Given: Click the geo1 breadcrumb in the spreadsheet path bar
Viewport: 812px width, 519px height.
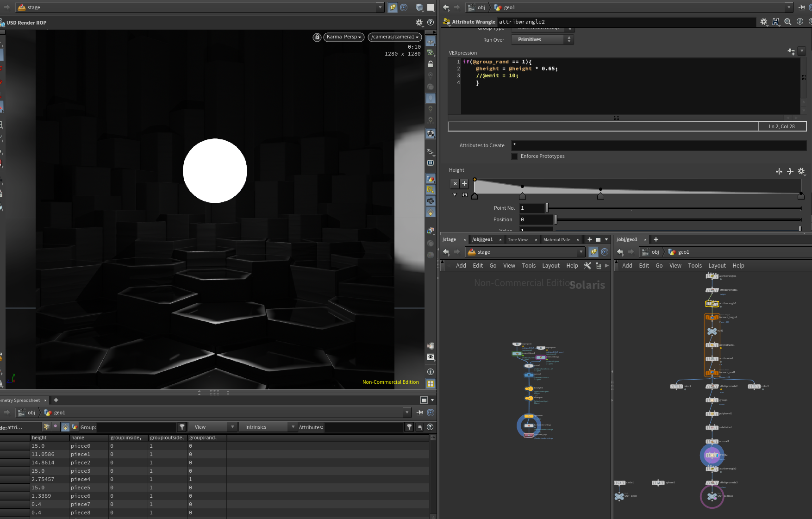Looking at the screenshot, I should pos(55,413).
